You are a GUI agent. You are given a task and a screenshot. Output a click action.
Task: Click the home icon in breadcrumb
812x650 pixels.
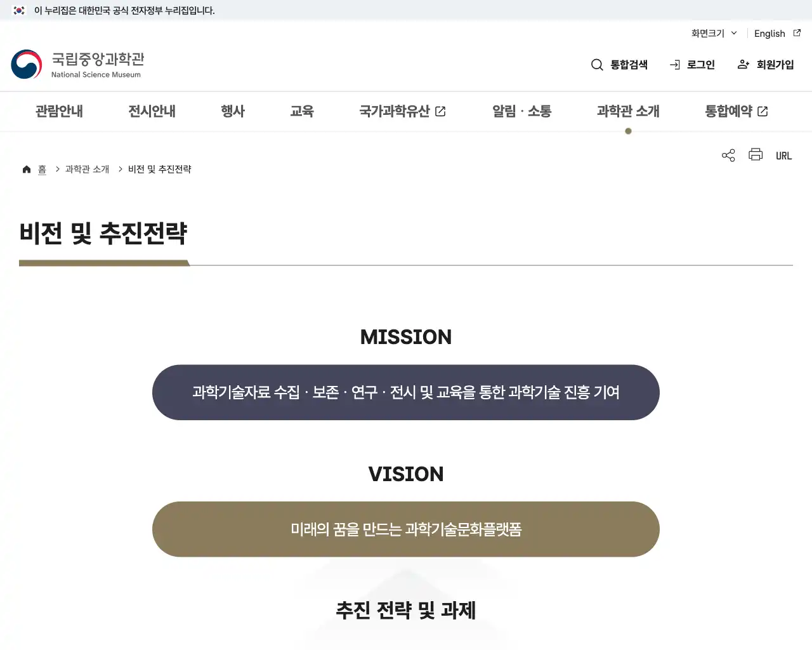(x=27, y=169)
